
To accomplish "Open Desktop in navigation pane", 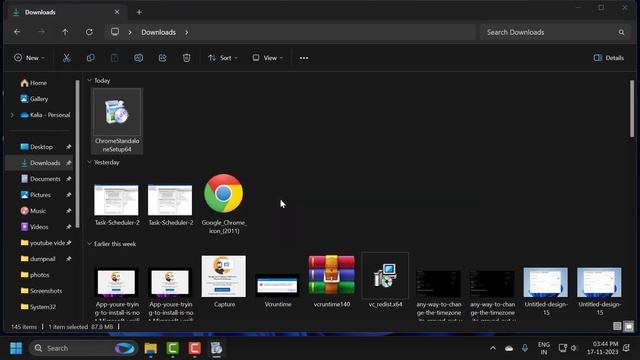I will [x=41, y=147].
